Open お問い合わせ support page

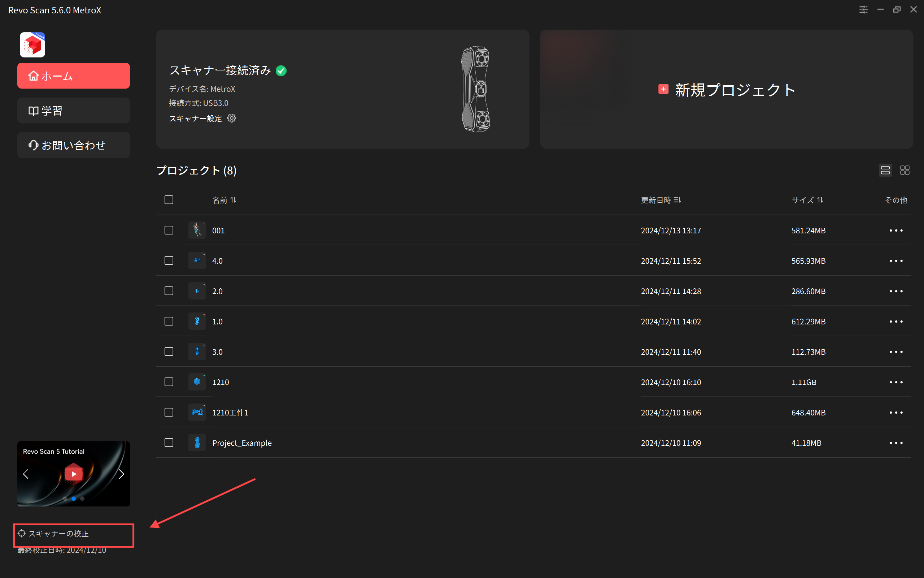73,145
